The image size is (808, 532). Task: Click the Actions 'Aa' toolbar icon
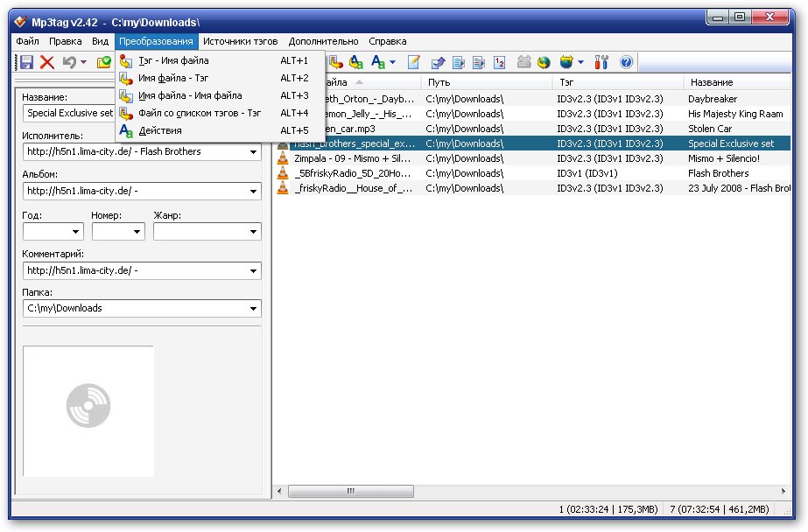(x=378, y=62)
